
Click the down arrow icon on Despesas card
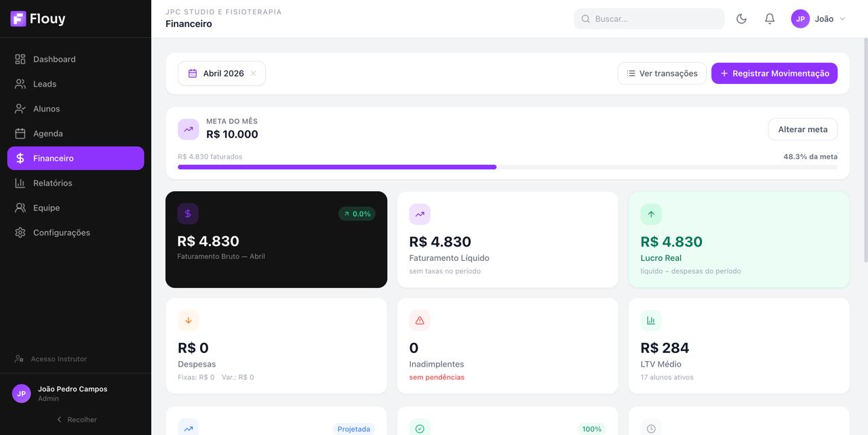point(189,320)
